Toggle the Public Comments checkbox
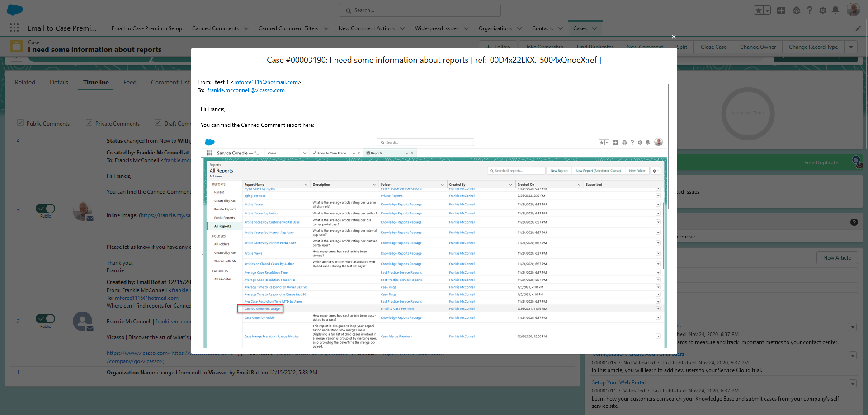The height and width of the screenshot is (415, 868). tap(20, 123)
